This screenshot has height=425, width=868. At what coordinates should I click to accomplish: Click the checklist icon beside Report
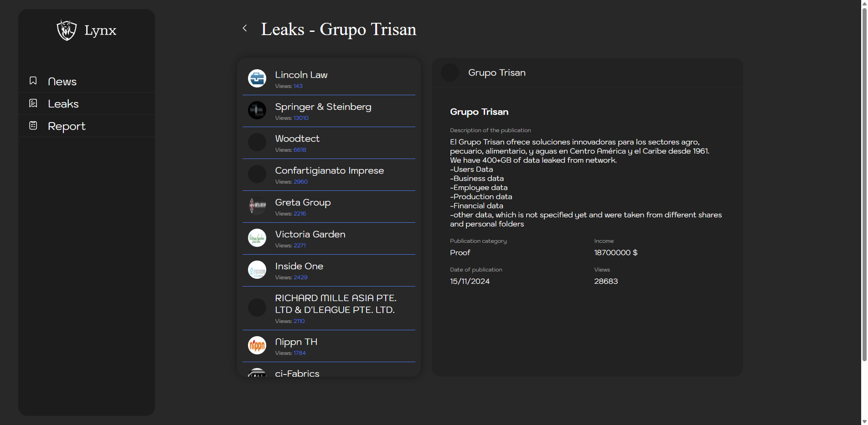click(33, 126)
